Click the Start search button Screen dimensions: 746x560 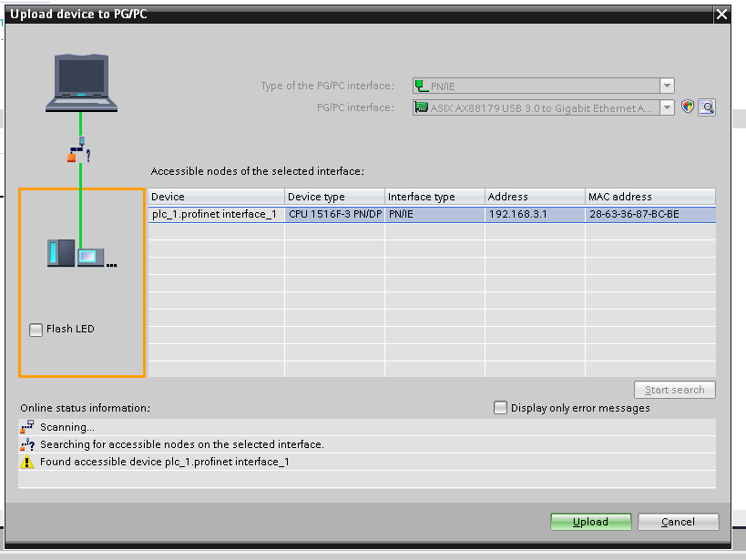[675, 390]
